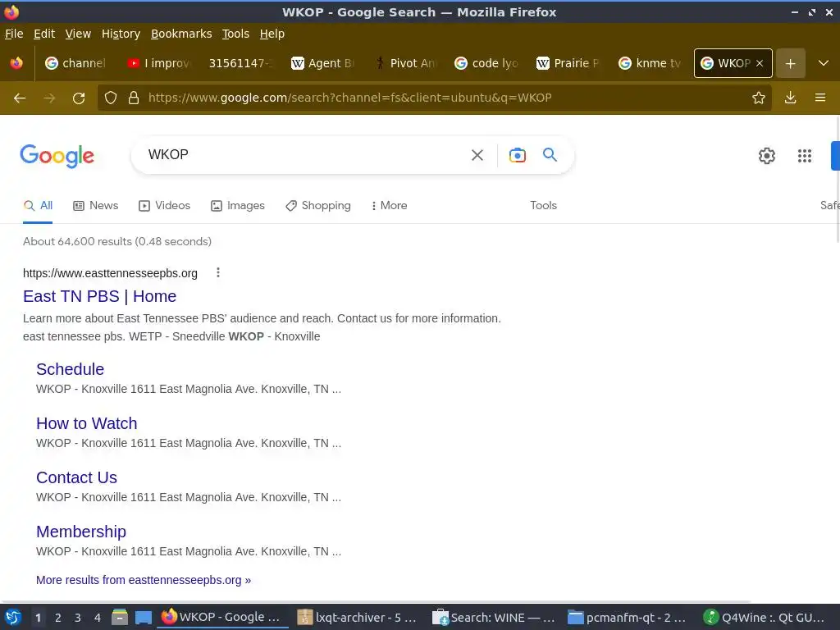The width and height of the screenshot is (840, 630).
Task: Open the Membership sitelink
Action: point(81,532)
